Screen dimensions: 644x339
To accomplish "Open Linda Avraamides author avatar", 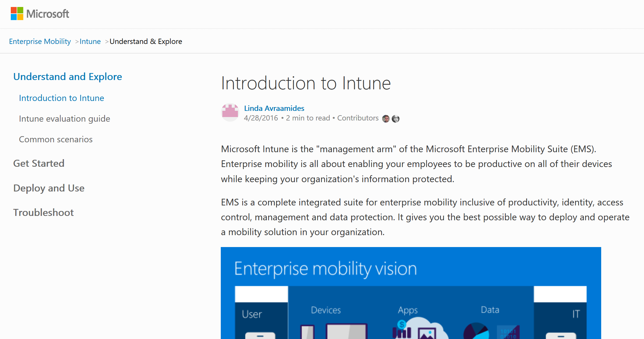I will [230, 112].
